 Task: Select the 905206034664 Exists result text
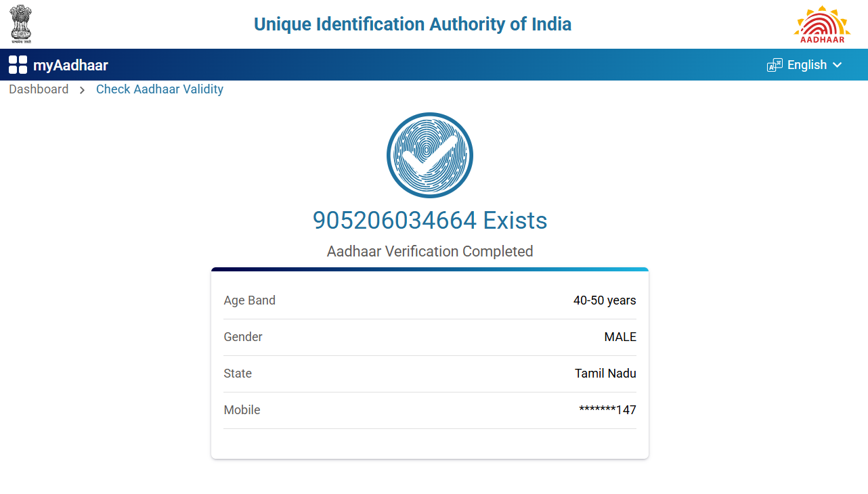(x=430, y=221)
